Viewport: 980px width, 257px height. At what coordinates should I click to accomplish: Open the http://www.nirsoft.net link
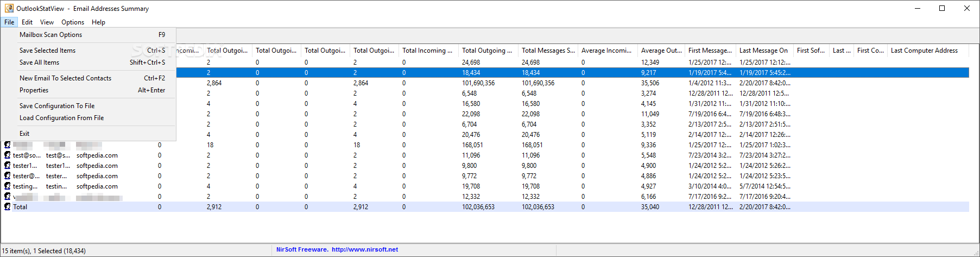(365, 250)
